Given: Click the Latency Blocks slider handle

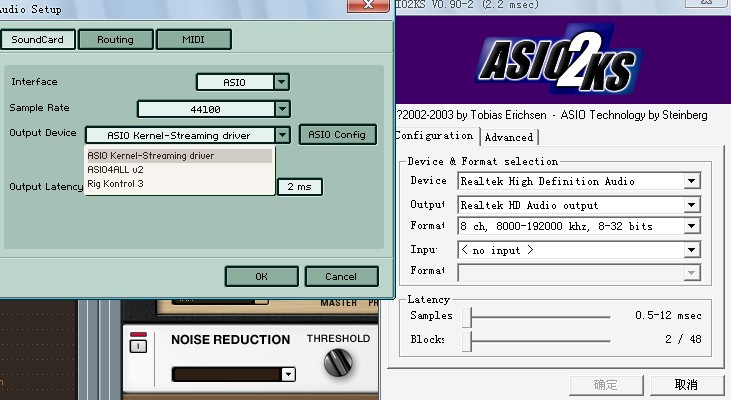Looking at the screenshot, I should 467,341.
